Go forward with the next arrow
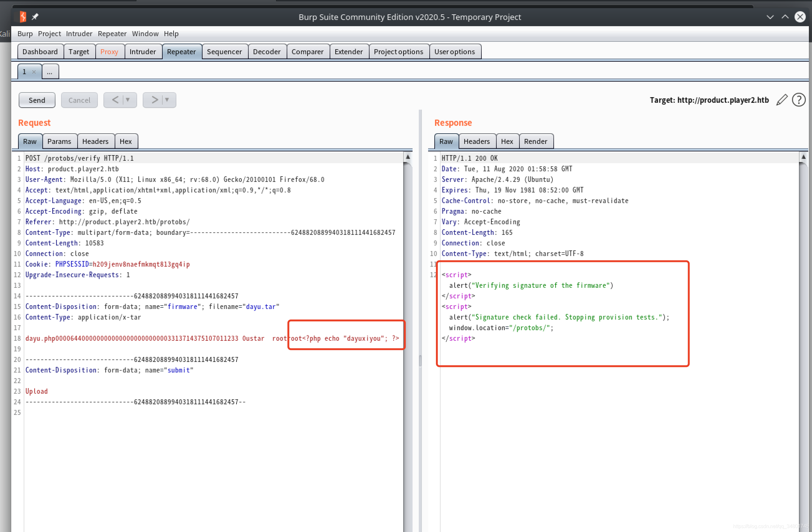The height and width of the screenshot is (532, 812). click(155, 100)
